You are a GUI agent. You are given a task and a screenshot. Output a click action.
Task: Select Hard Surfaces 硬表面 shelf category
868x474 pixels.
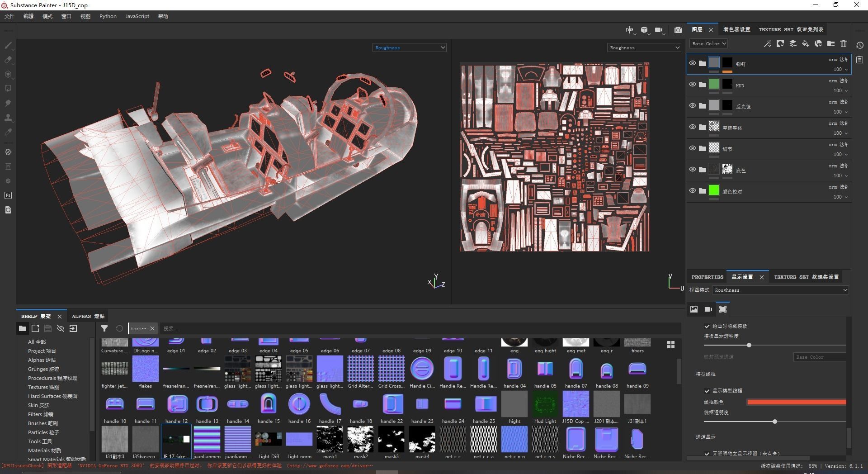click(x=52, y=396)
